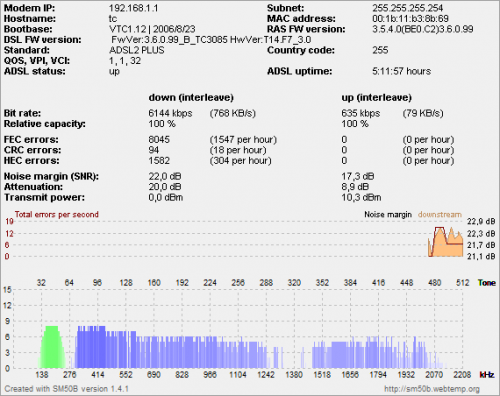This screenshot has height=396, width=500.
Task: Click the Modem IP value 192.168.1.1
Action: pos(133,8)
